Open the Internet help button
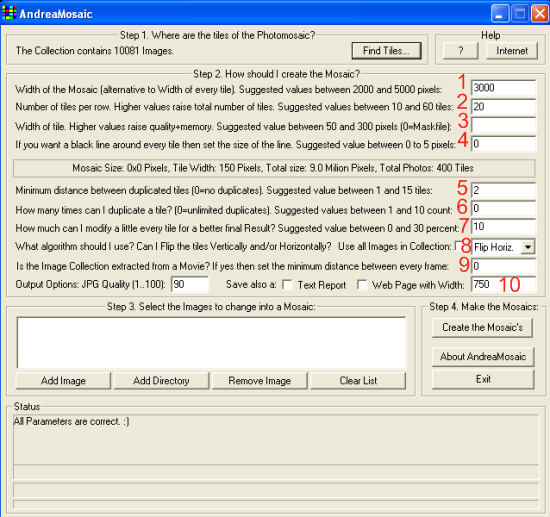The width and height of the screenshot is (550, 517). point(512,51)
